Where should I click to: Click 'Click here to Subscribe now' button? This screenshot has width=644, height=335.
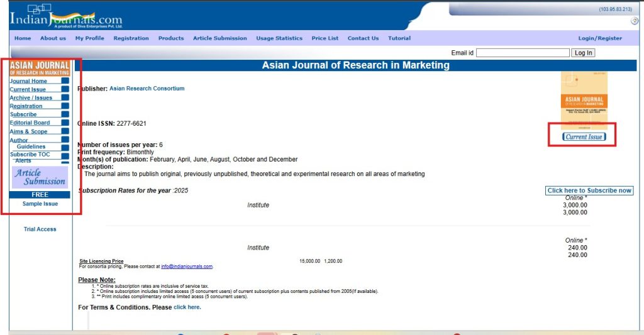pos(589,190)
